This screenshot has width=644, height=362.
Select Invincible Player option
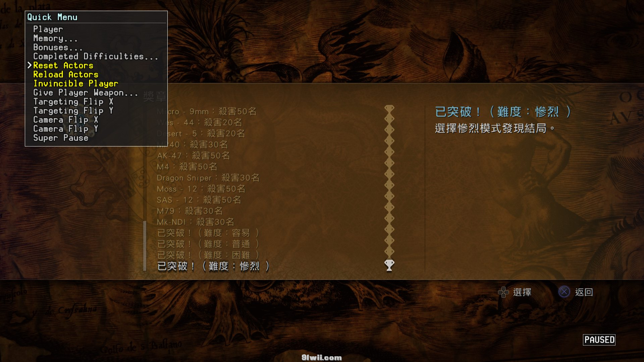pos(75,83)
